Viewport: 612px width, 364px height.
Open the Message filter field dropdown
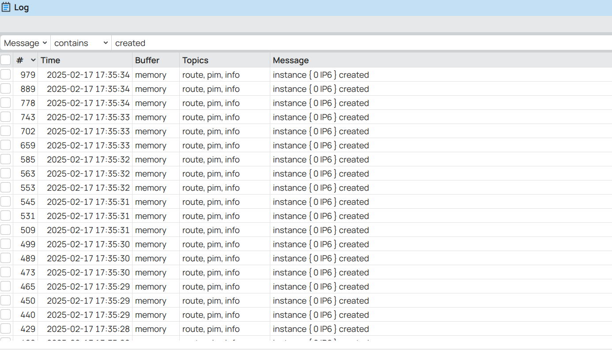coord(26,43)
